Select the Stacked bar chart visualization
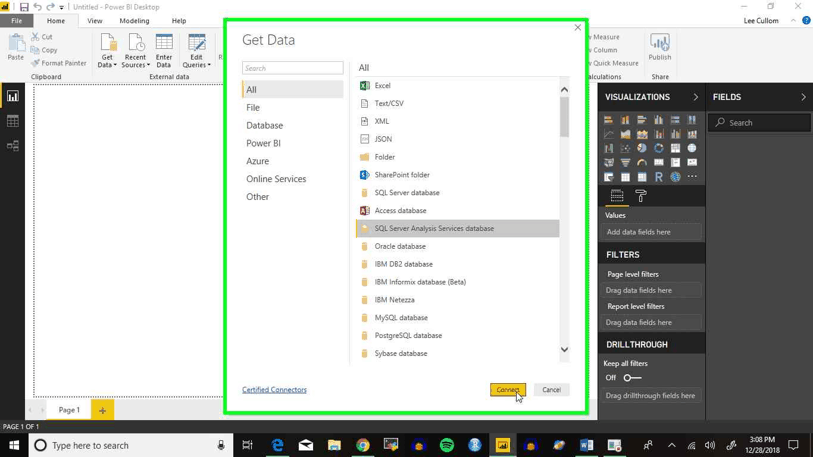The width and height of the screenshot is (815, 458). [609, 120]
